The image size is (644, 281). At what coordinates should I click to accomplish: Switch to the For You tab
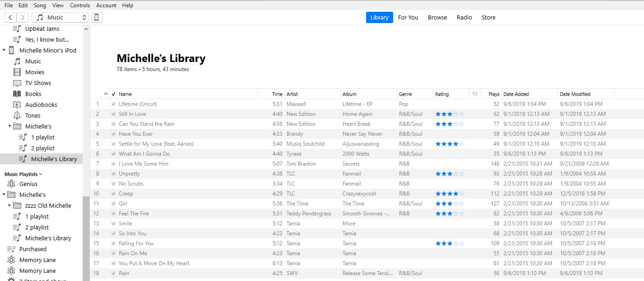[x=408, y=17]
